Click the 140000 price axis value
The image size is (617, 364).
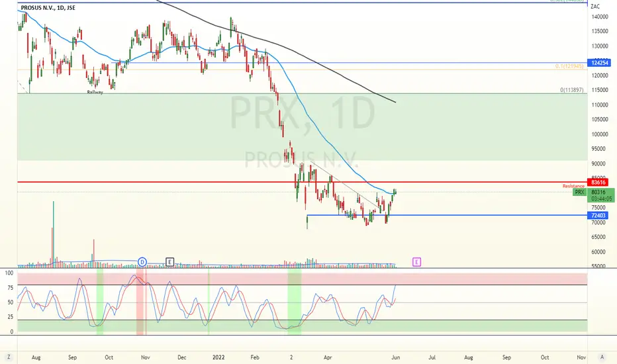coord(600,17)
